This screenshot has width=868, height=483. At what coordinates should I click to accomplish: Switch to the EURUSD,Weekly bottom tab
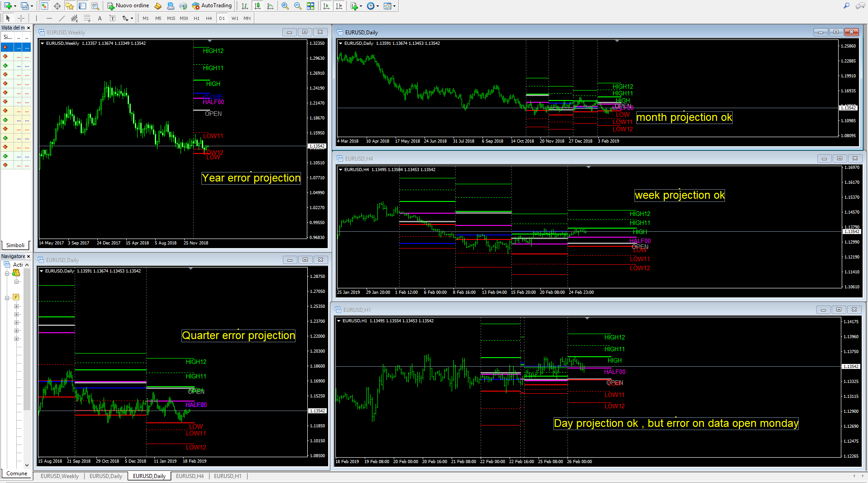tap(60, 476)
